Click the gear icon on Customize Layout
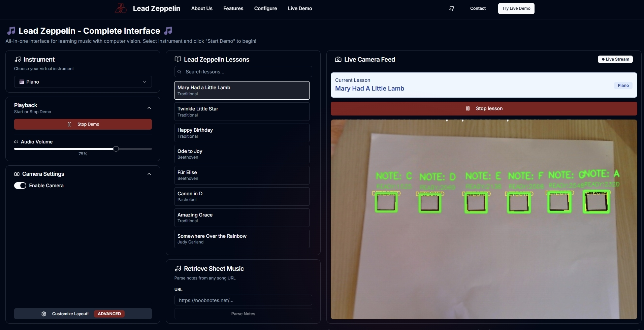The height and width of the screenshot is (330, 644). click(44, 314)
